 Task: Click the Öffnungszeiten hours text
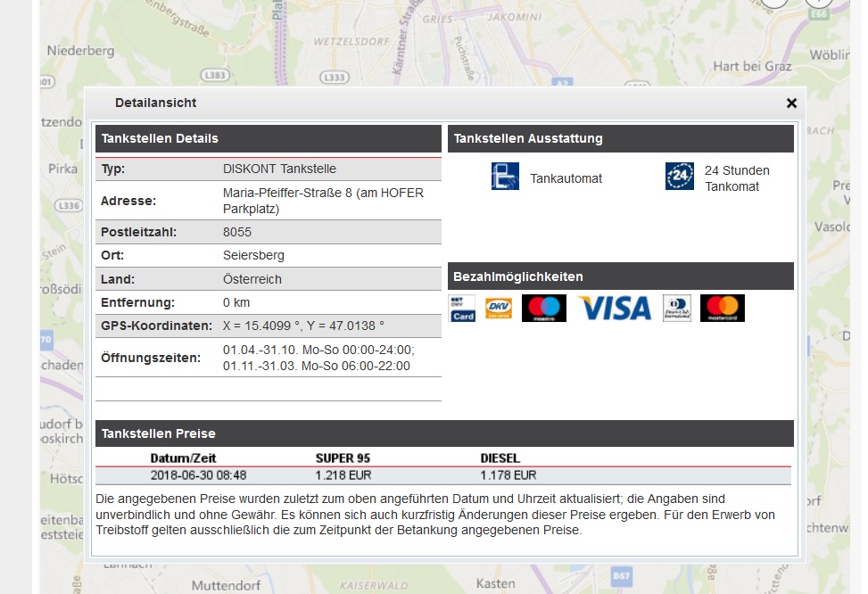click(318, 358)
